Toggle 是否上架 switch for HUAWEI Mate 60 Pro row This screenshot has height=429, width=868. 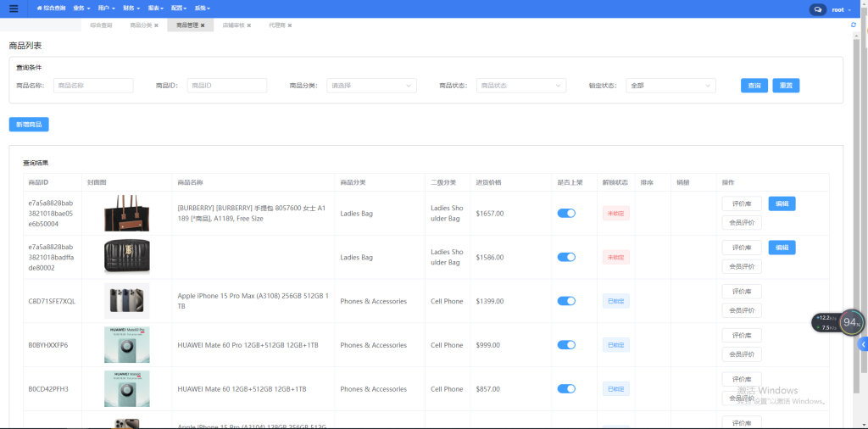566,345
